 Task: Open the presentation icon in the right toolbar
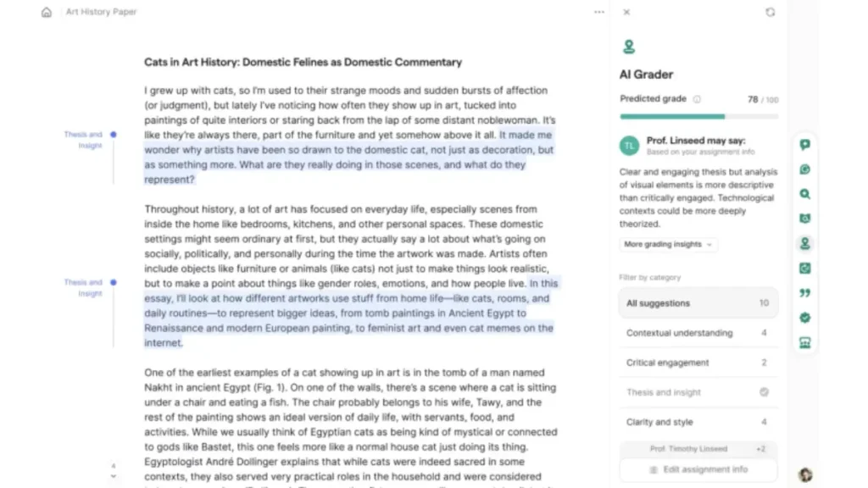[805, 342]
